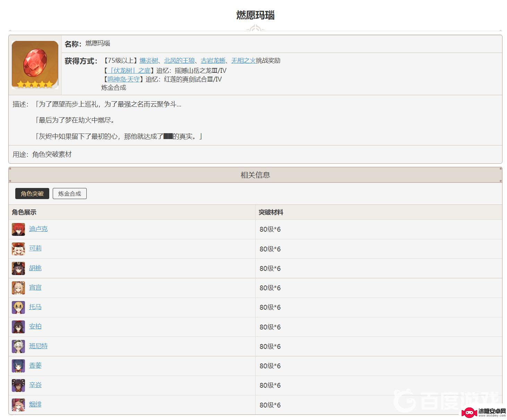This screenshot has width=507, height=420.
Task: Click 迪卢克 character avatar
Action: point(18,229)
